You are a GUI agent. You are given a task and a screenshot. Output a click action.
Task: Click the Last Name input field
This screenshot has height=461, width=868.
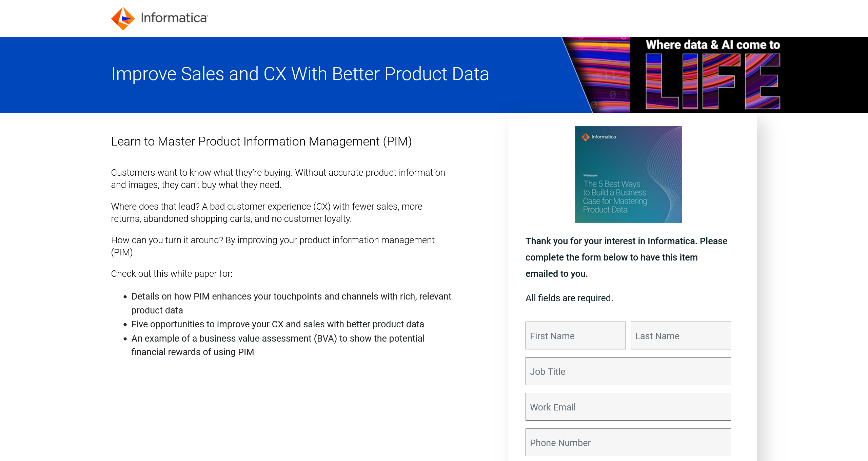[681, 335]
